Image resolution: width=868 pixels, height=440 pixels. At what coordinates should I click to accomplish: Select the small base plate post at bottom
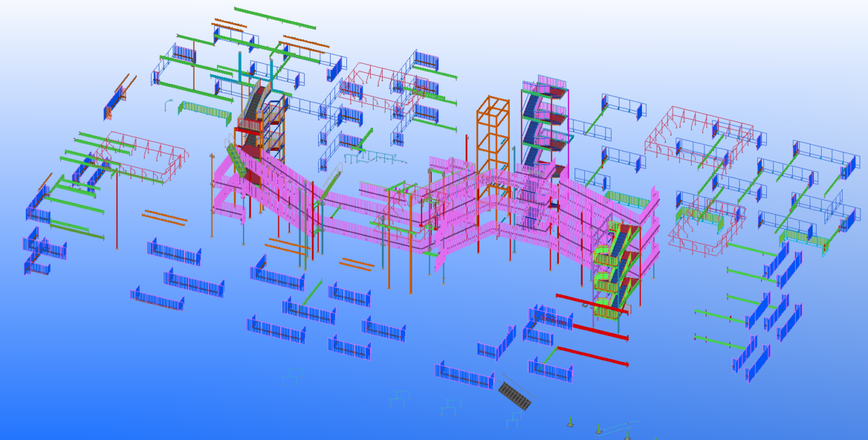[x=570, y=422]
